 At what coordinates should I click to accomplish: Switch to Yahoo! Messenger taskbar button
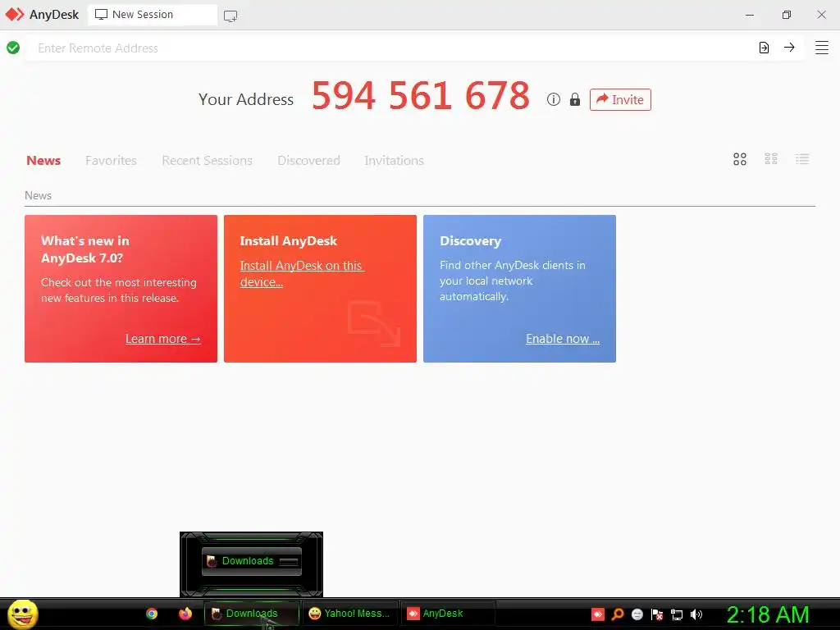pyautogui.click(x=349, y=614)
